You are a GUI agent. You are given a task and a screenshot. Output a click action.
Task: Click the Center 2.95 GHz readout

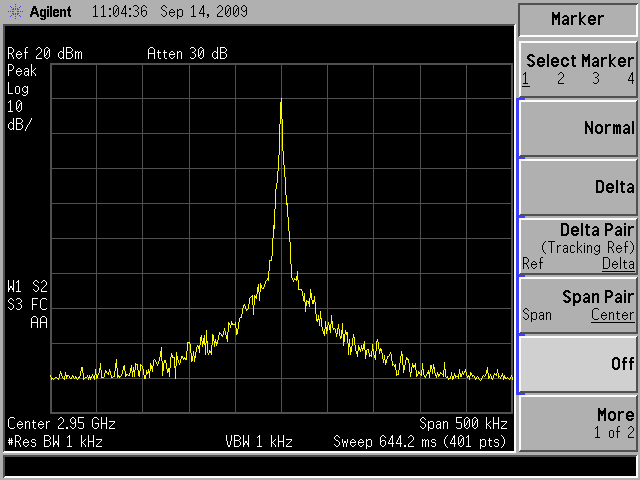pos(61,424)
